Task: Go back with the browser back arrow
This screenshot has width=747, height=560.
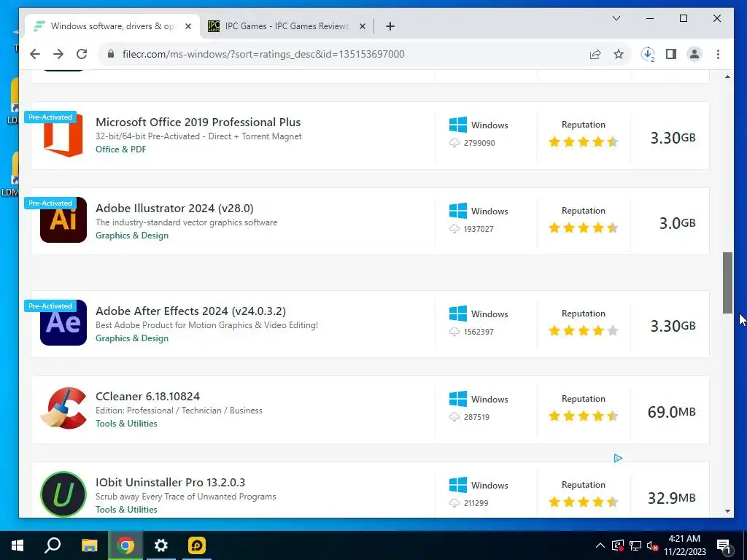Action: 35,54
